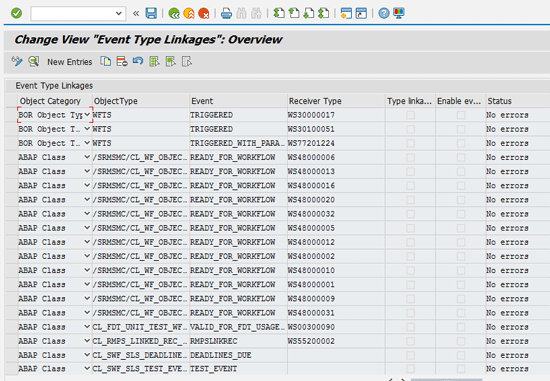Open Object Category dropdown in first WFTS row
550x381 pixels.
(x=87, y=115)
